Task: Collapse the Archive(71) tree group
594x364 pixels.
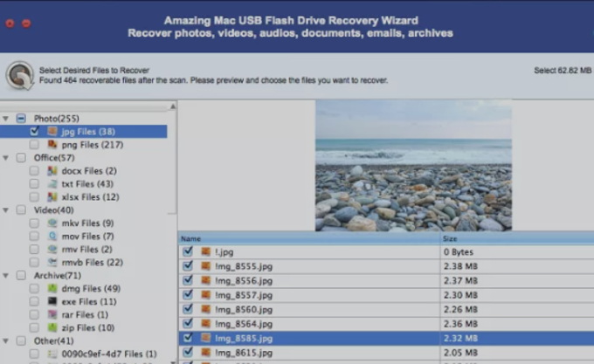Action: 6,276
